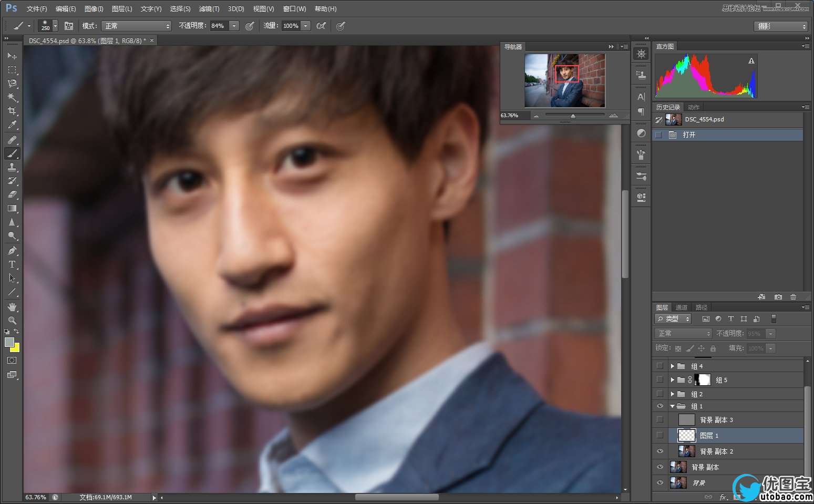Filter layers by type text icon
Screen dimensions: 814x504
730,319
